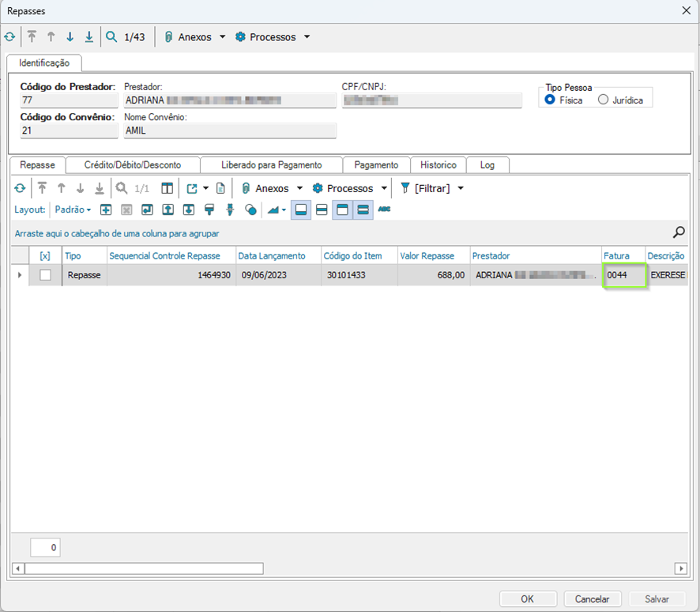Go to previous record in top toolbar

tap(51, 36)
